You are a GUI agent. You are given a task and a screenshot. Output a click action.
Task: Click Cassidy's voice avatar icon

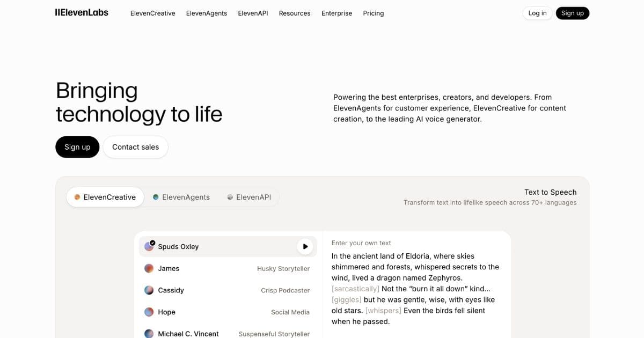point(149,290)
